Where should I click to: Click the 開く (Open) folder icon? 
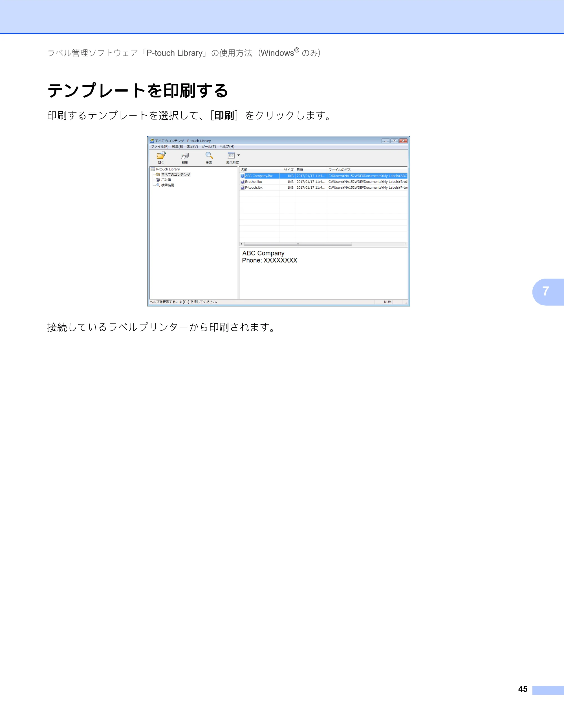(x=161, y=155)
